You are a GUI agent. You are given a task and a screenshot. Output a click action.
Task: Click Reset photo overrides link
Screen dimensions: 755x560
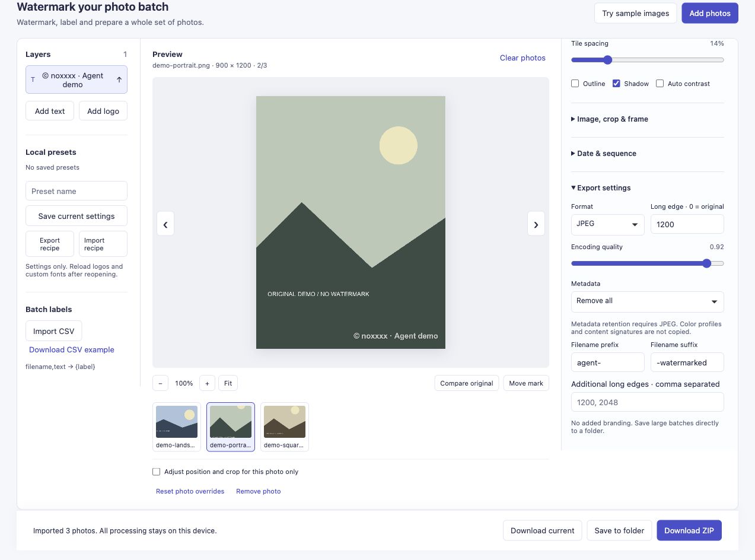pos(190,491)
